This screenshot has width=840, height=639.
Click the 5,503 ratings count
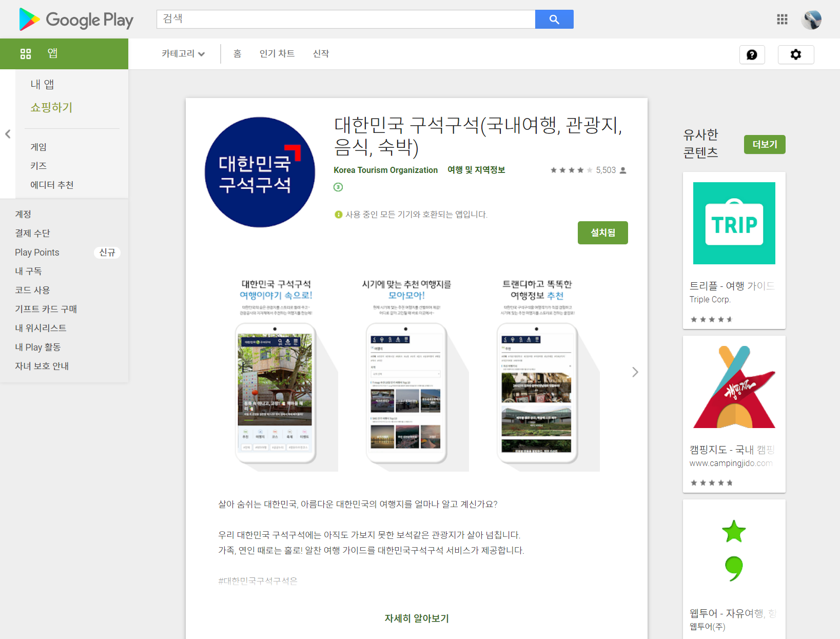pos(605,170)
